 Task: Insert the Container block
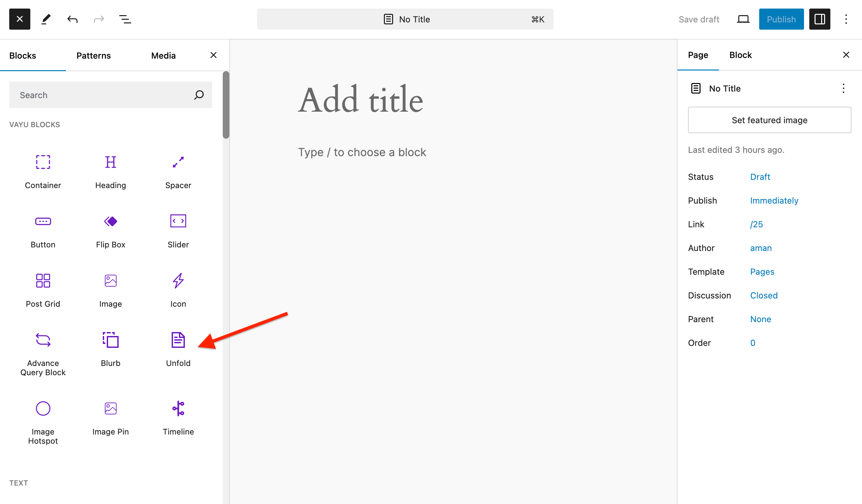[43, 171]
